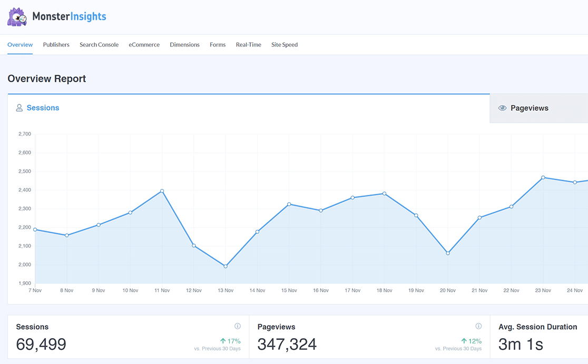Click the 10 Nov data point

(x=131, y=212)
